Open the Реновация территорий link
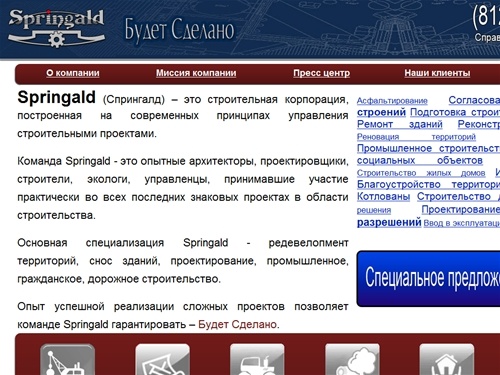This screenshot has height=375, width=500. coord(416,137)
